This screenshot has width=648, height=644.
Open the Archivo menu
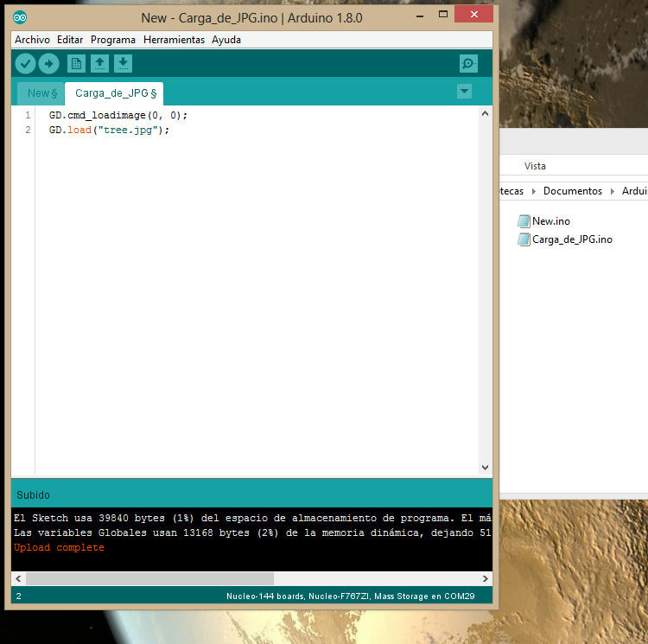pos(32,40)
